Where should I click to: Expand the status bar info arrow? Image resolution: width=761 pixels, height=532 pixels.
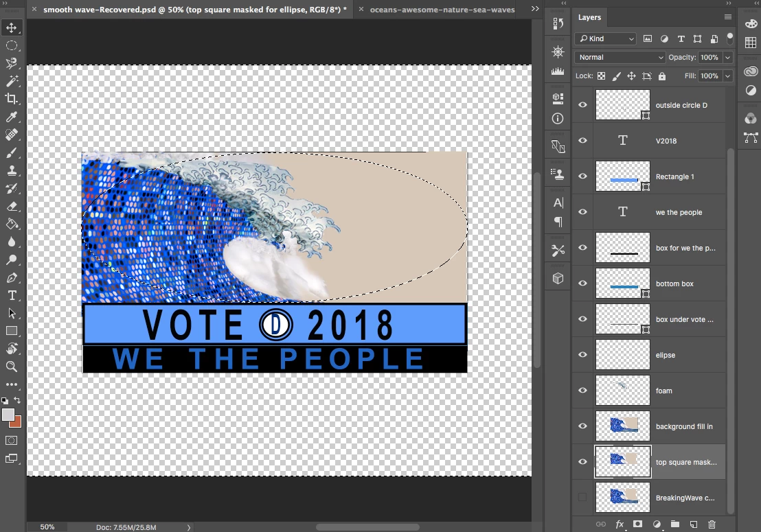189,527
